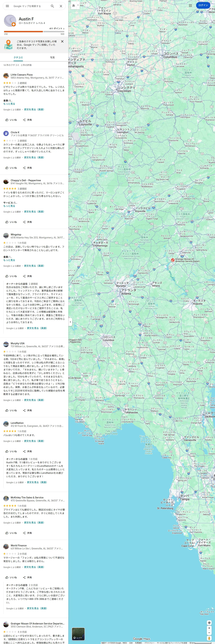215x644 pixels.
Task: Open the hamburger main menu
Action: [7, 6]
